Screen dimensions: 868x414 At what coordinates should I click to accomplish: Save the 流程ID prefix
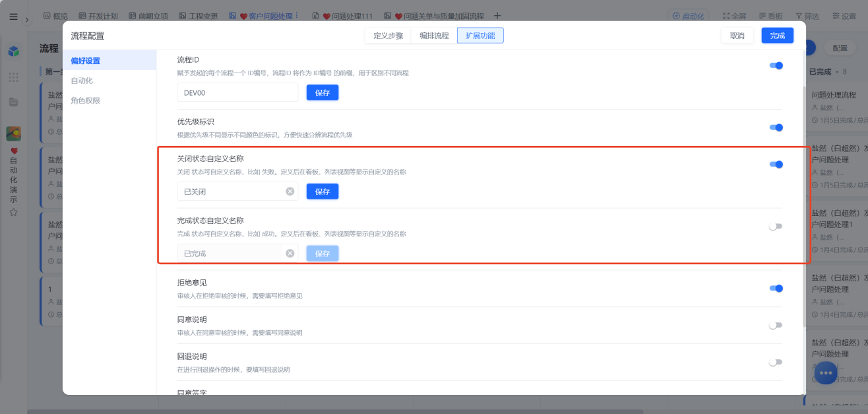[x=323, y=92]
